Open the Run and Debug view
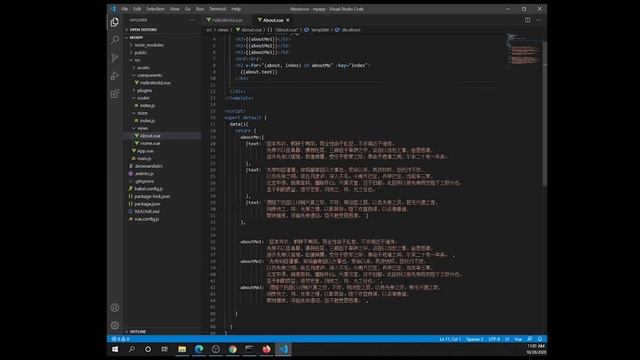Viewport: 640px width, 360px height. 115,76
